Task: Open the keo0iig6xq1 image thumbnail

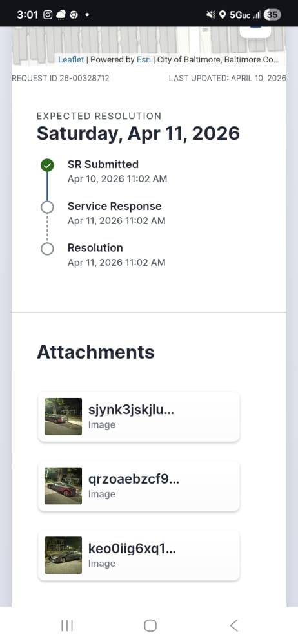Action: tap(63, 555)
